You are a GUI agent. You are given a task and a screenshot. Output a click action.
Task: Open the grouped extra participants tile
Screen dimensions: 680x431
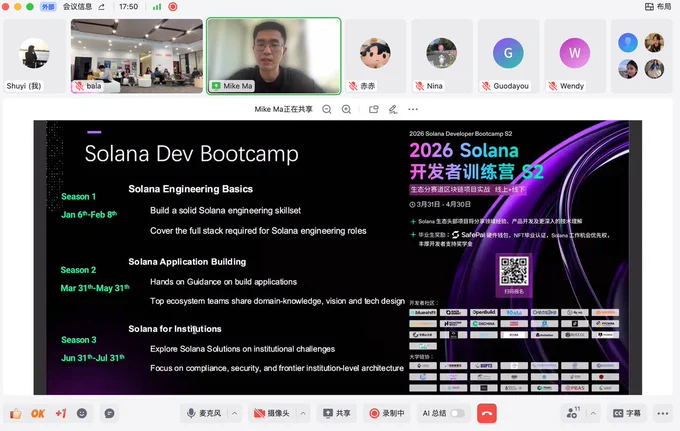[641, 56]
